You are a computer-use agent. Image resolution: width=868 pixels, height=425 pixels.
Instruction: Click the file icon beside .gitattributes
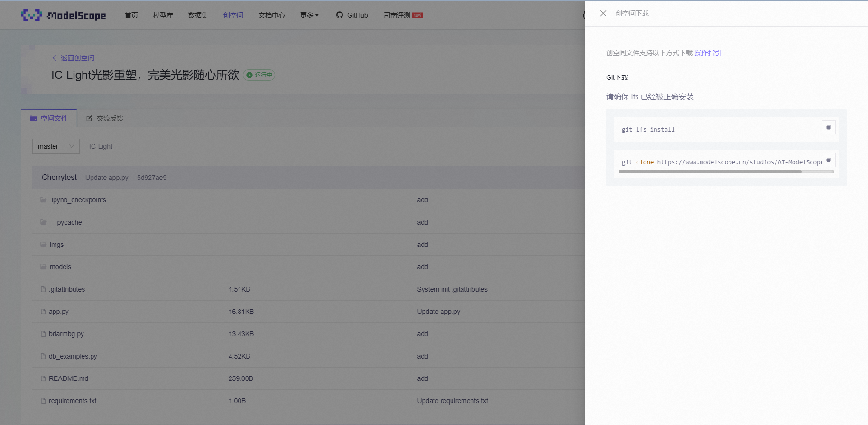[x=43, y=289]
